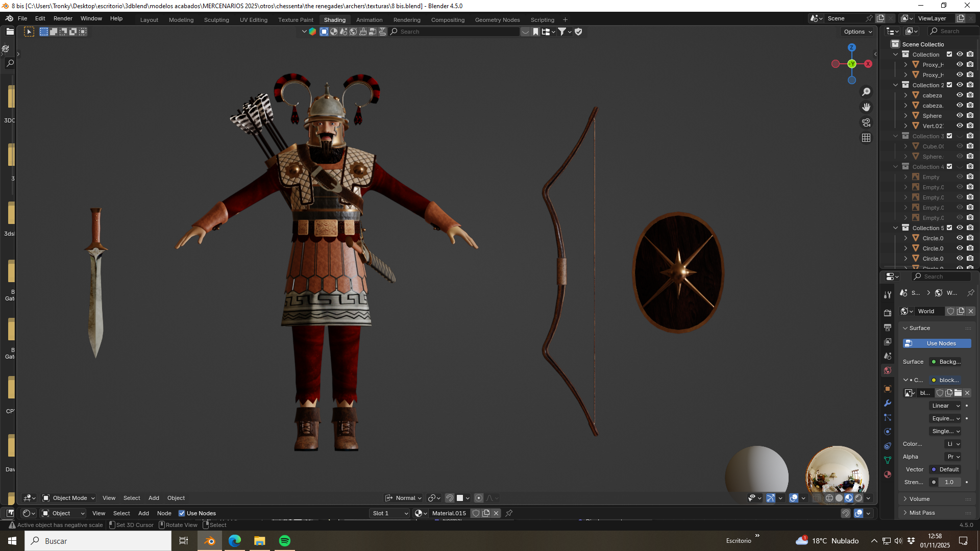Click the header Search field in viewport
Screen dimensions: 980x551
[x=454, y=32]
